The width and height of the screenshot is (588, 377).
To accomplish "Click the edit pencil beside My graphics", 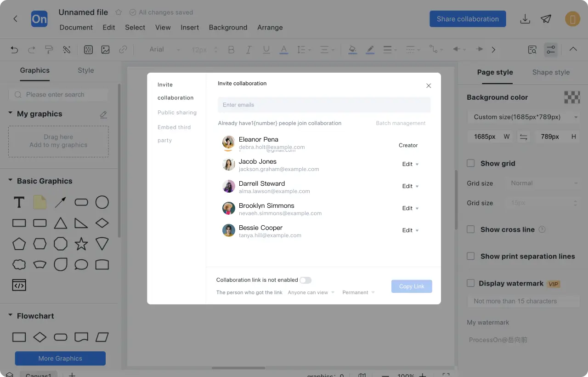I will [x=103, y=114].
